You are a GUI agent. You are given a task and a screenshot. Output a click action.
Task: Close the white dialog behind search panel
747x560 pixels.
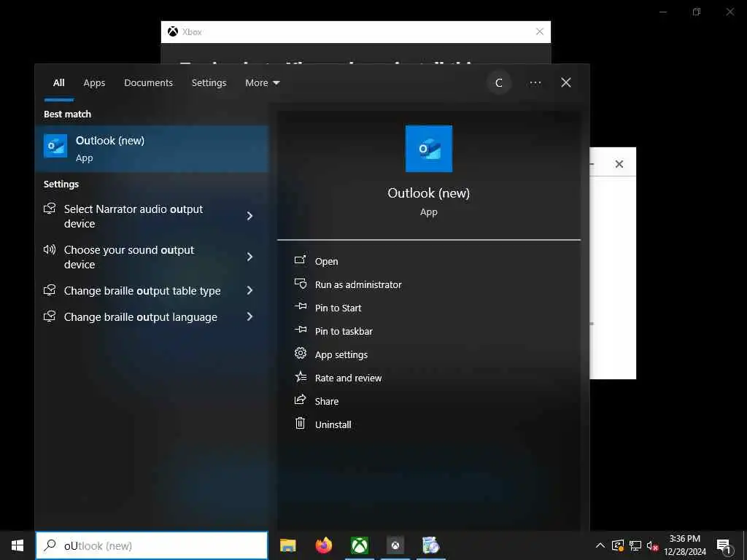pyautogui.click(x=619, y=164)
